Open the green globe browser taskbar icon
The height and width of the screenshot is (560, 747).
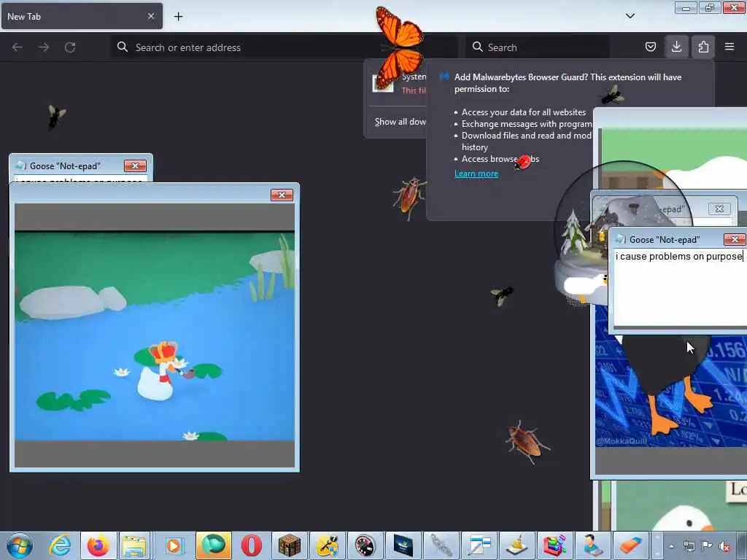214,545
